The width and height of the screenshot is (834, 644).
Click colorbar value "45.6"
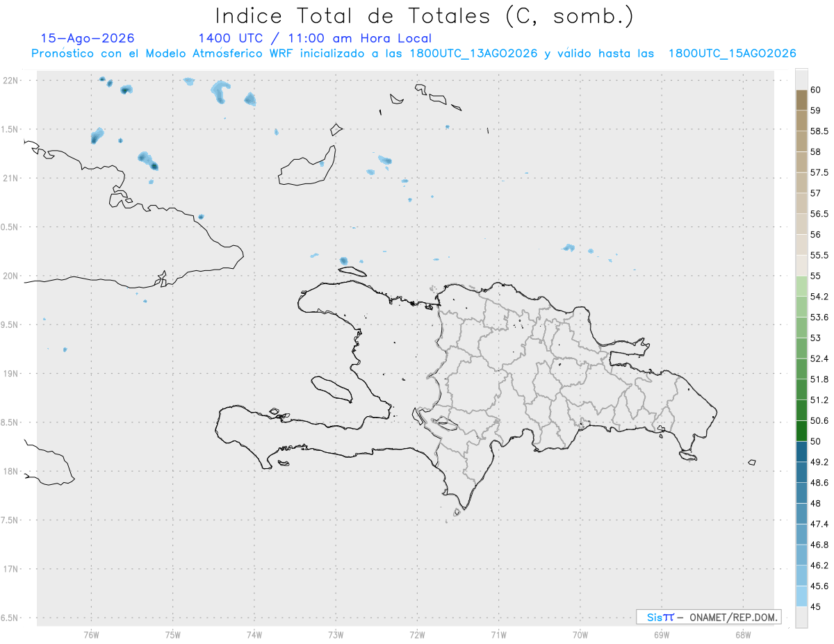point(819,586)
